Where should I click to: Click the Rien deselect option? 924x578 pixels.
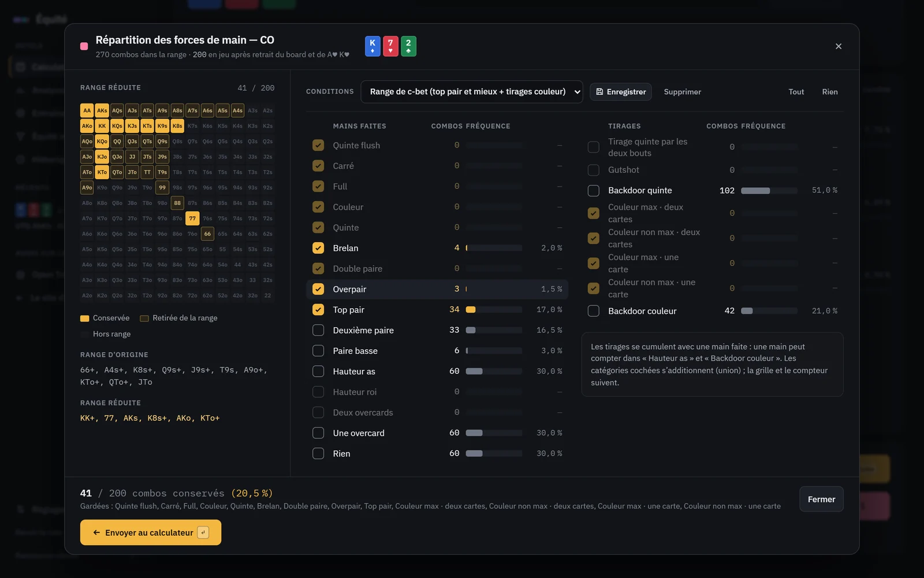click(x=830, y=92)
